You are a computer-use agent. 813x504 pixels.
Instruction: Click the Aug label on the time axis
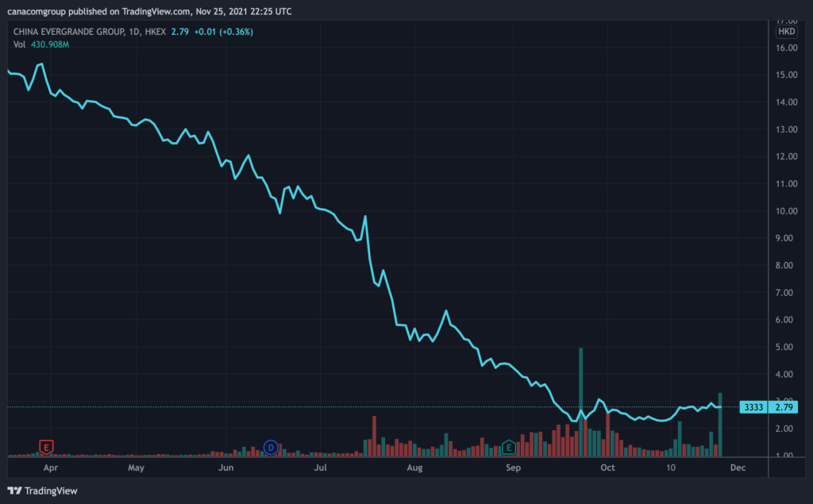coord(414,467)
